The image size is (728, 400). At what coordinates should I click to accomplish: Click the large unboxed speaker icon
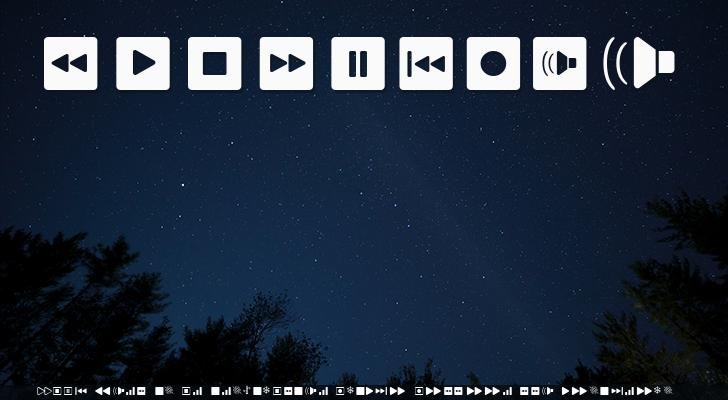(640, 63)
